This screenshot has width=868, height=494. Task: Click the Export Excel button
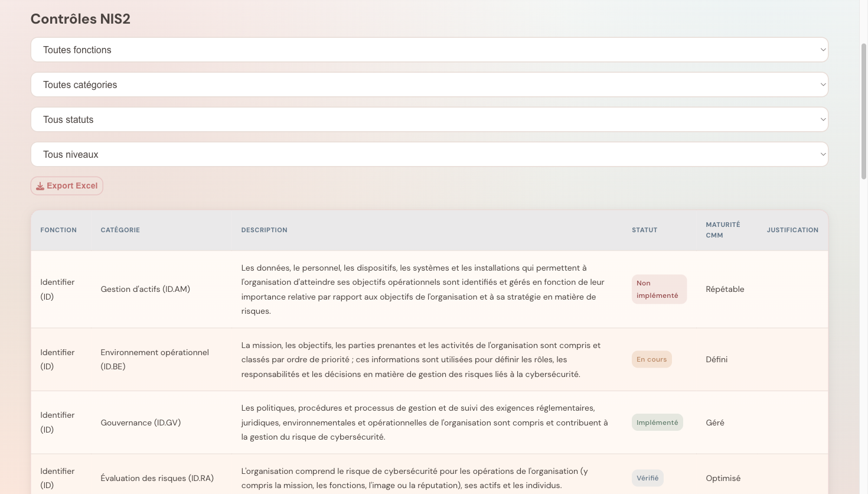pyautogui.click(x=67, y=185)
